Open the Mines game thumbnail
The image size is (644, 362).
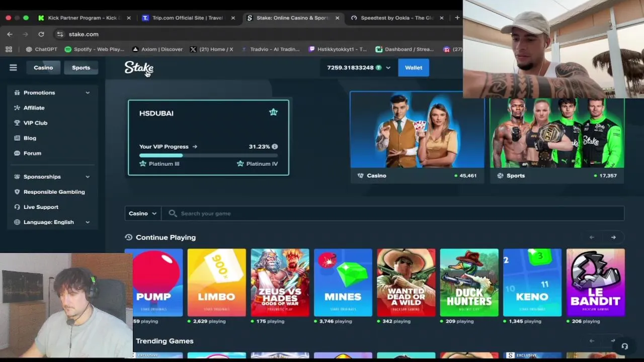point(343,283)
